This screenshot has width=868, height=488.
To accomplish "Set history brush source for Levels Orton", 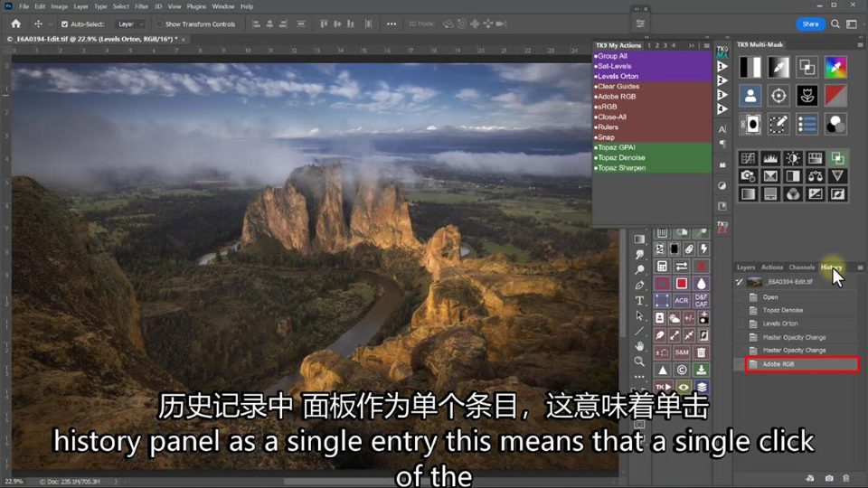I will click(740, 324).
